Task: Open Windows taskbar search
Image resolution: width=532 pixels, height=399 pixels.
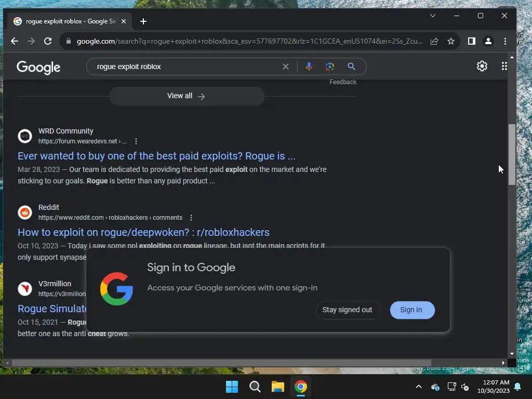Action: pyautogui.click(x=255, y=387)
